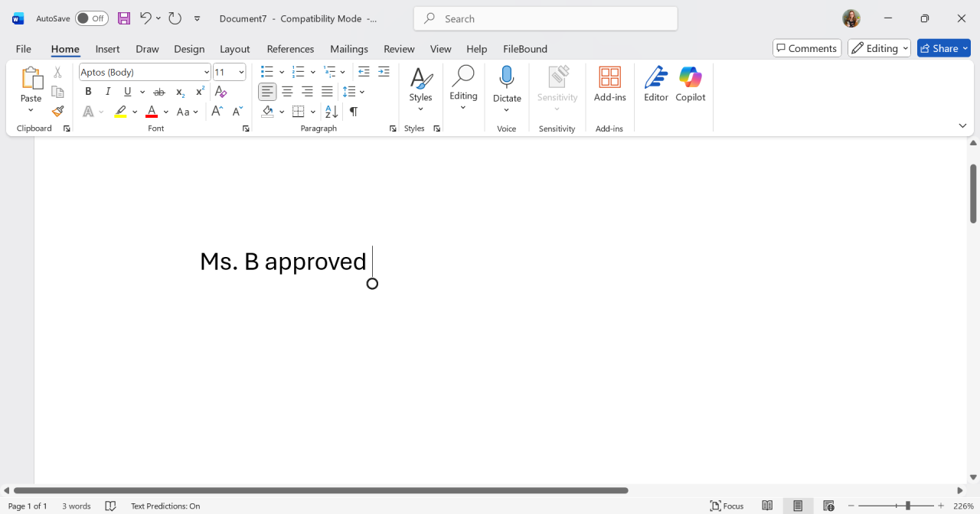Apply superscript formatting
The image size is (980, 514).
click(x=200, y=92)
